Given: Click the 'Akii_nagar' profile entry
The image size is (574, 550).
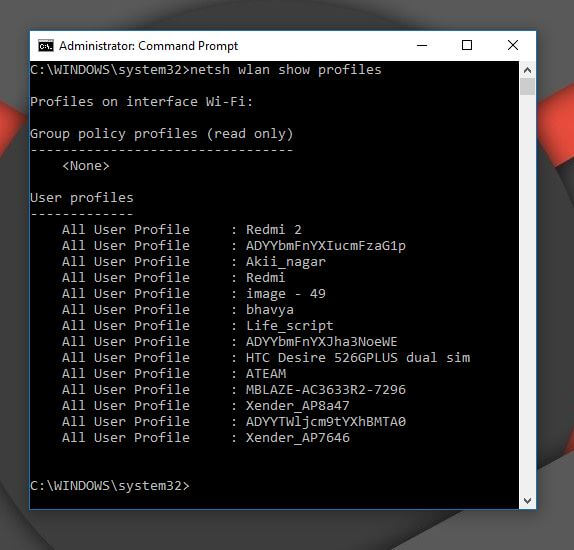Looking at the screenshot, I should tap(286, 262).
